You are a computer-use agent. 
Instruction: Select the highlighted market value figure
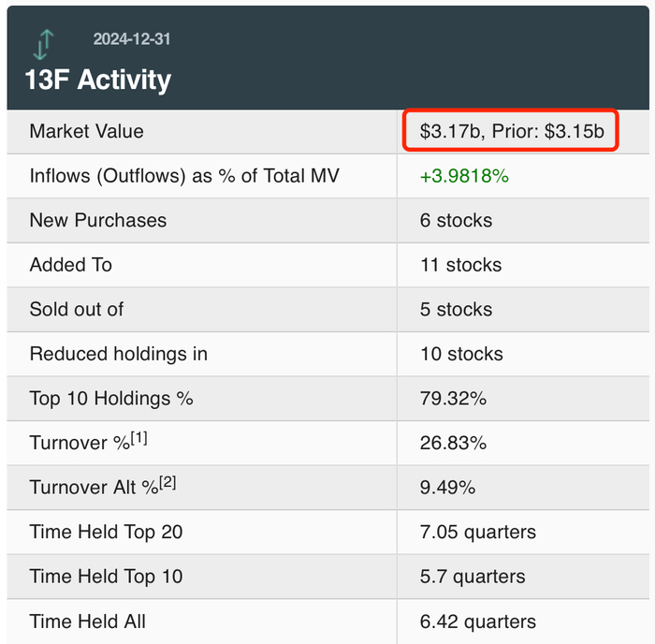(x=512, y=131)
